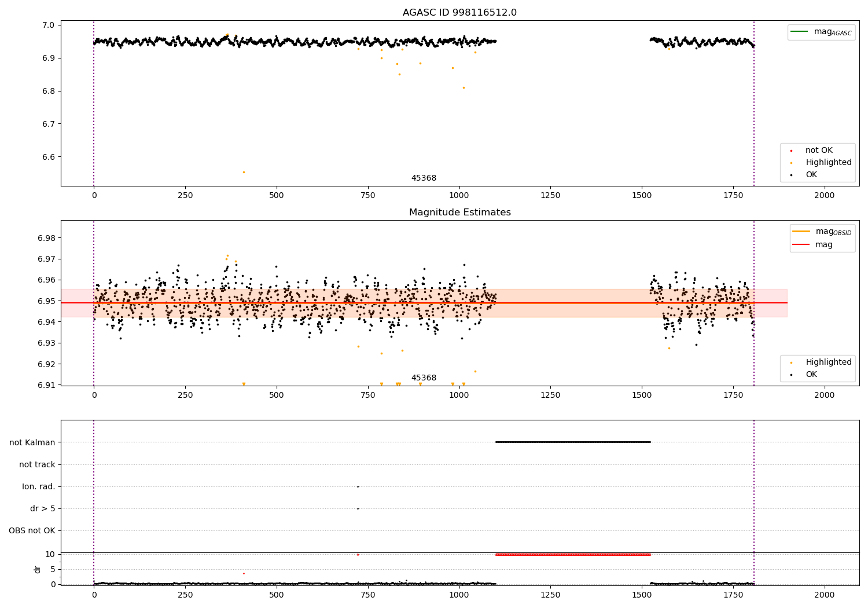The width and height of the screenshot is (868, 608).
Task: Click the 'dr > 5' row label
Action: point(43,508)
